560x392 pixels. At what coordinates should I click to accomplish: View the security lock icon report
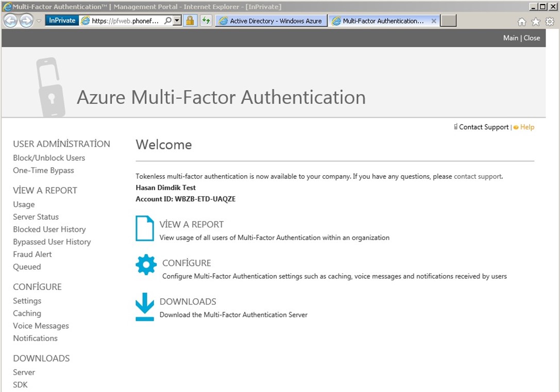(190, 21)
